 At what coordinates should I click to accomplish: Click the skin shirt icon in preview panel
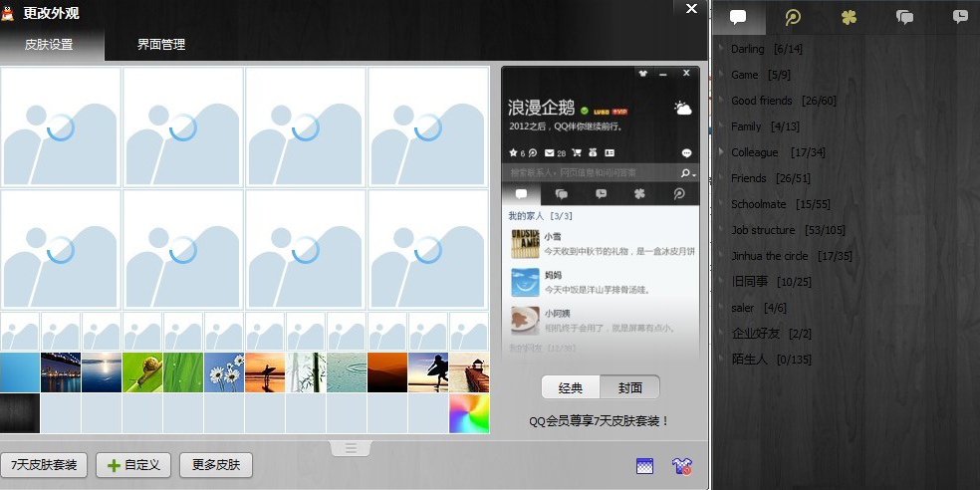click(x=642, y=74)
